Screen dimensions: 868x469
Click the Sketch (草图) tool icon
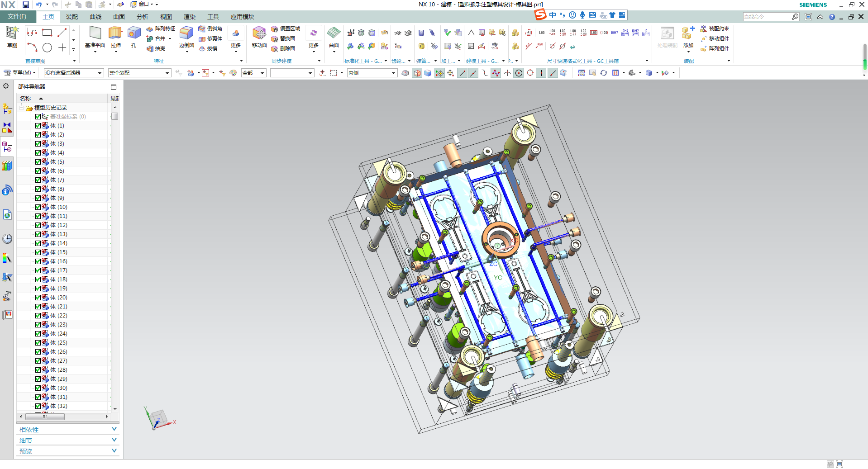pyautogui.click(x=12, y=33)
